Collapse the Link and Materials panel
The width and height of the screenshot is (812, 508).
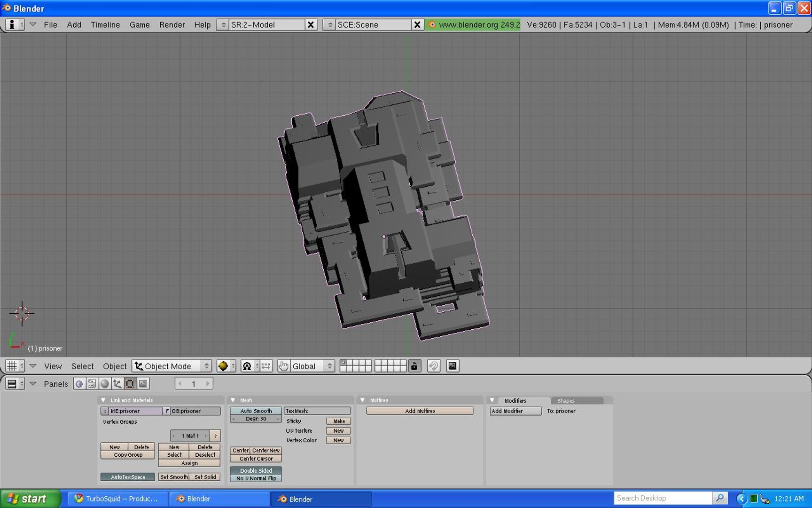click(x=103, y=400)
